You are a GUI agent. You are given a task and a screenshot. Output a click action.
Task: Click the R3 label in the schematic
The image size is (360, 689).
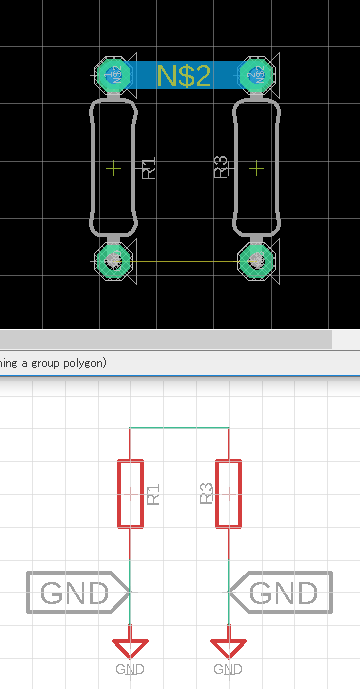207,494
